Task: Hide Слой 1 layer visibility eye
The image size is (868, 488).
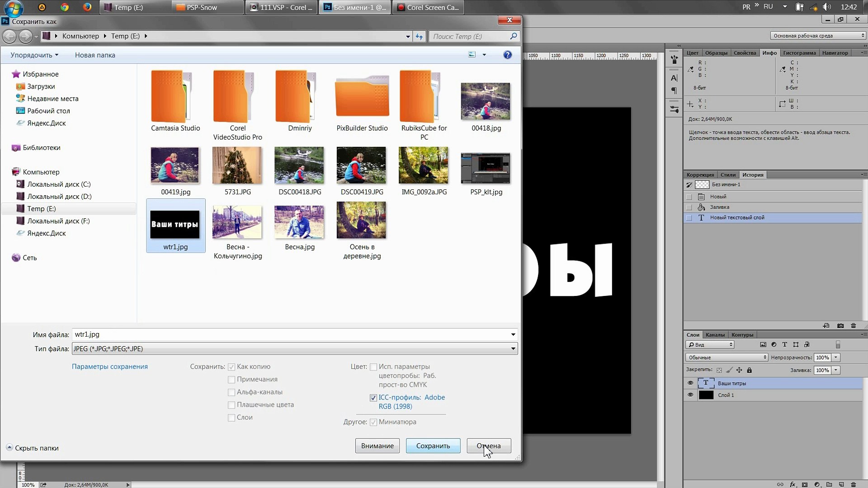Action: coord(690,395)
